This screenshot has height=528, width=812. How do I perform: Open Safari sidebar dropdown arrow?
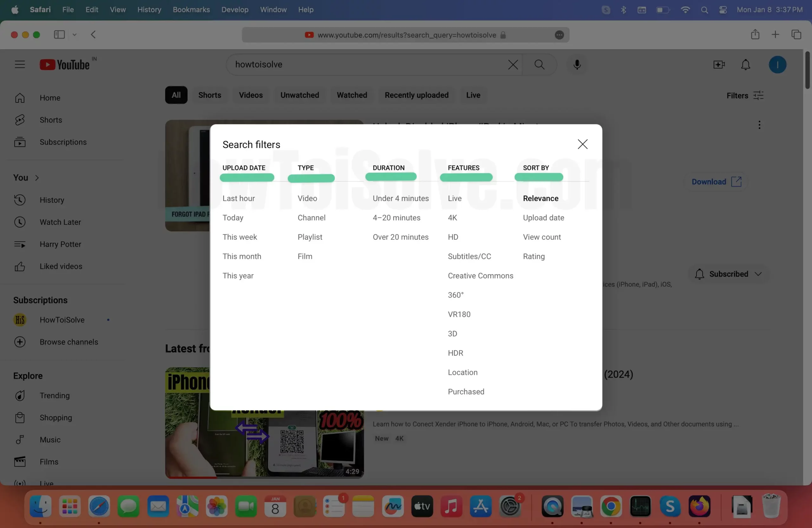click(74, 35)
